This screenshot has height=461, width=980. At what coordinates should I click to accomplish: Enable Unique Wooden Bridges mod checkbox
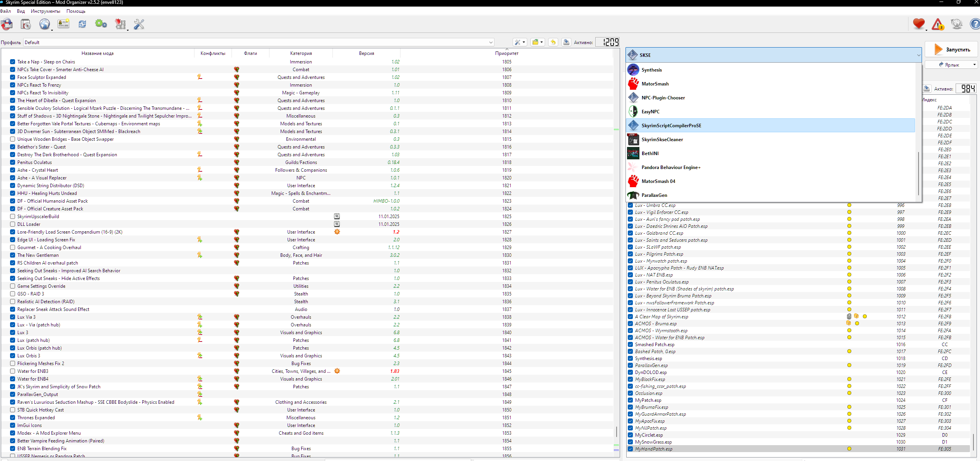[13, 139]
